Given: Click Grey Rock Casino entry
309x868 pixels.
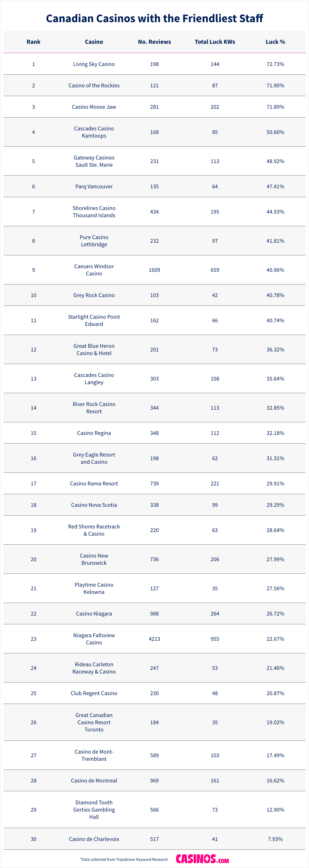Looking at the screenshot, I should click(94, 295).
